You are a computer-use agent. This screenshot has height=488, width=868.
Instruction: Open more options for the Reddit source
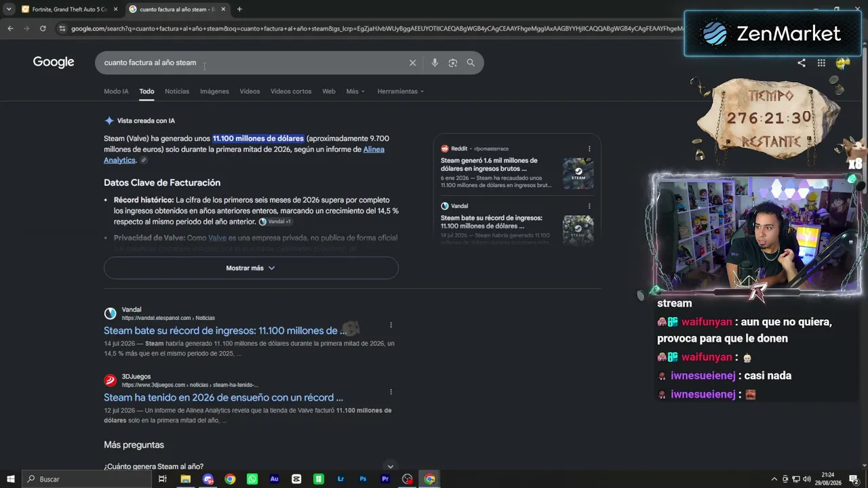point(589,148)
